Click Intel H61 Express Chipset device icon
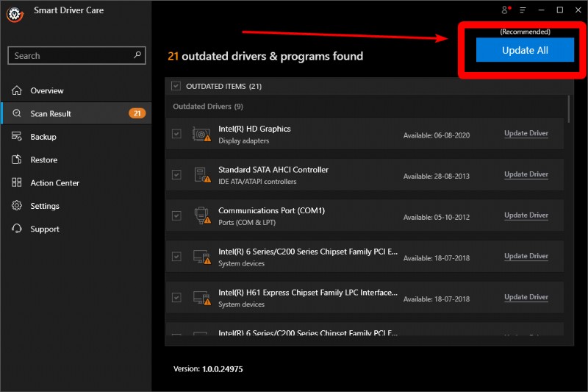Screen dimensions: 588x392 pos(201,298)
